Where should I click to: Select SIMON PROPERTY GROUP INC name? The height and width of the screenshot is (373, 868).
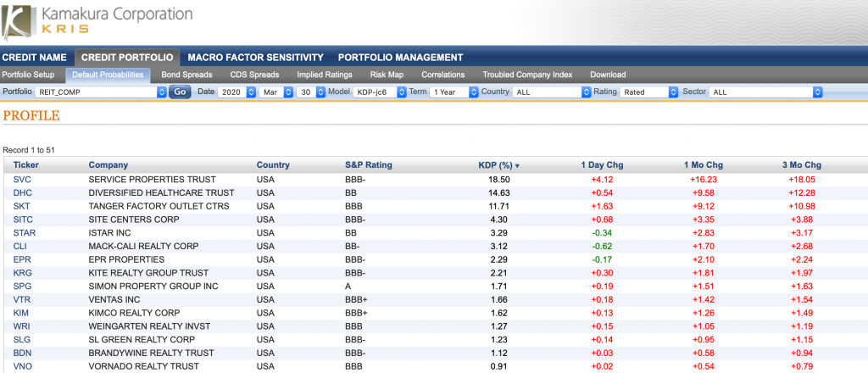point(153,287)
